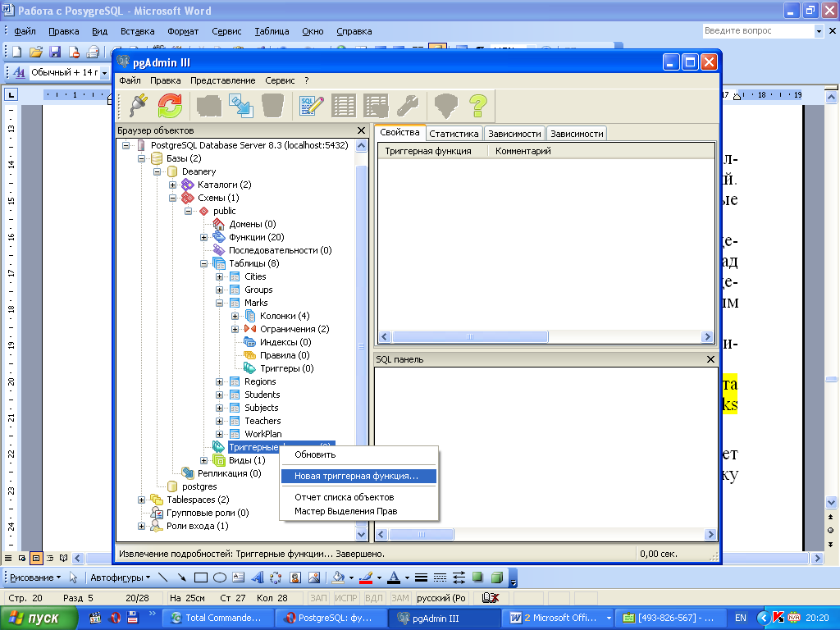Screen dimensions: 840x630
Task: Click the SQL panel horizontal scrollbar thumb
Action: (x=421, y=534)
